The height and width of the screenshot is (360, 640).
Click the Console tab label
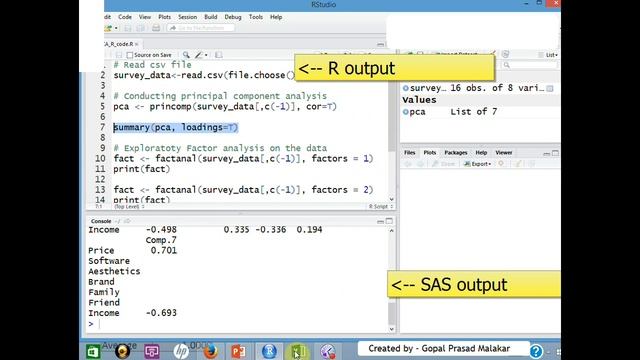click(x=101, y=221)
